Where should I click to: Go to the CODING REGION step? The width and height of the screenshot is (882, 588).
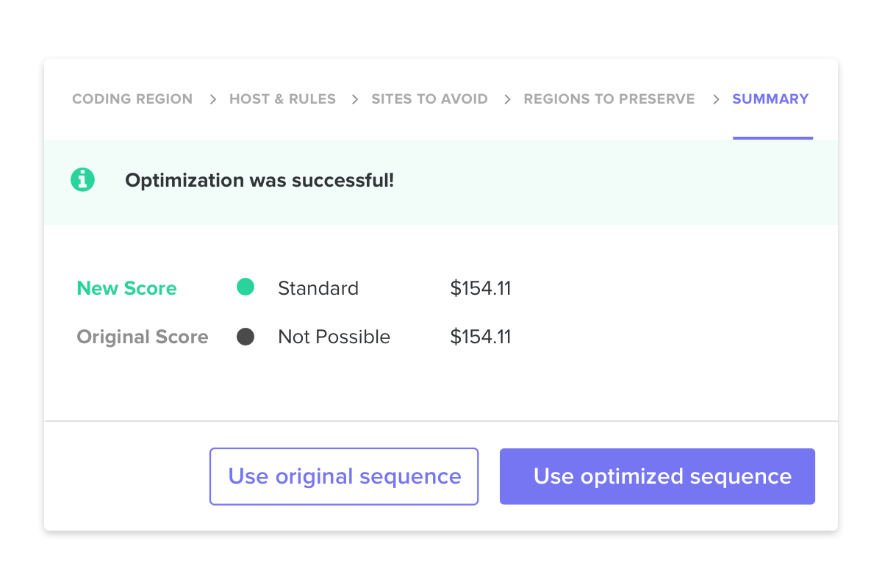pos(132,99)
